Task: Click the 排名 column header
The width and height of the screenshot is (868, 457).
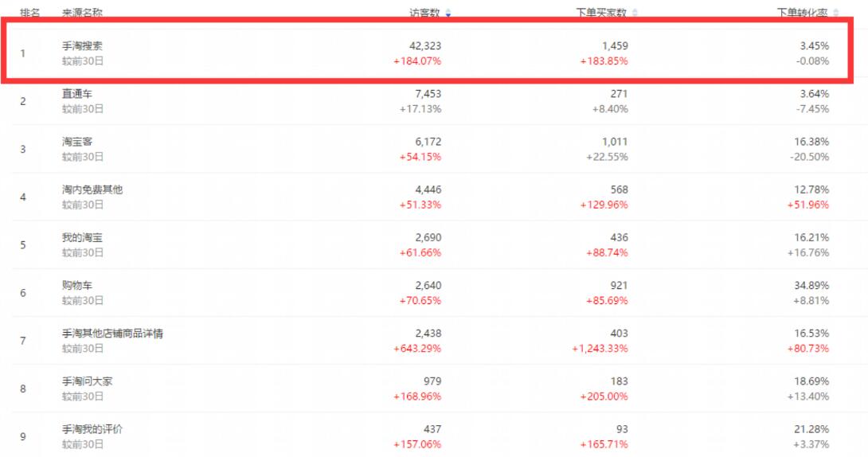Action: 30,14
